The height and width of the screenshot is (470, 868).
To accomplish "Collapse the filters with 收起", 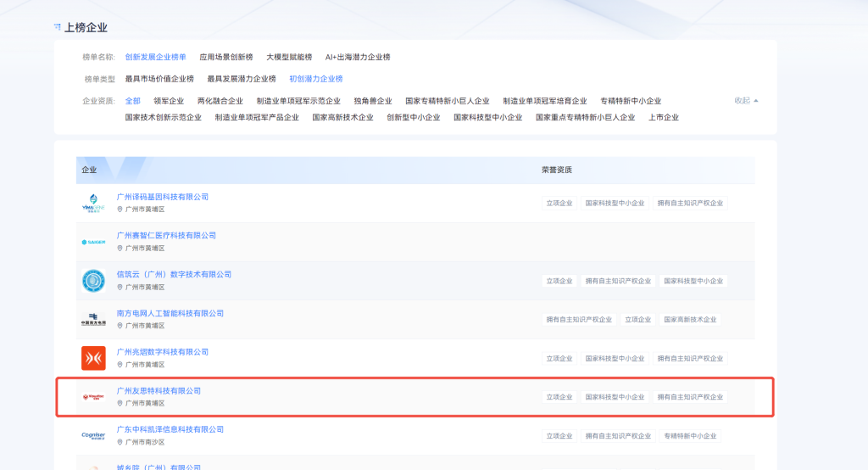I will [x=746, y=100].
